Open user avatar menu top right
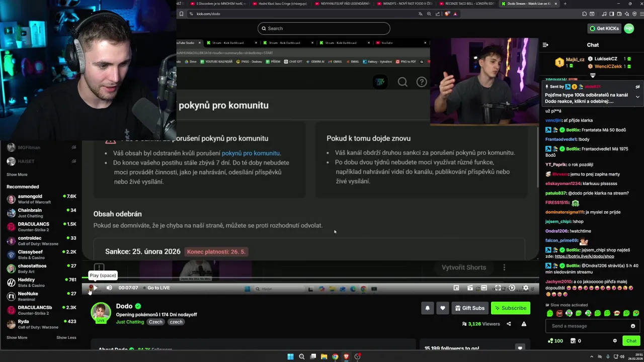The height and width of the screenshot is (362, 644). (629, 28)
